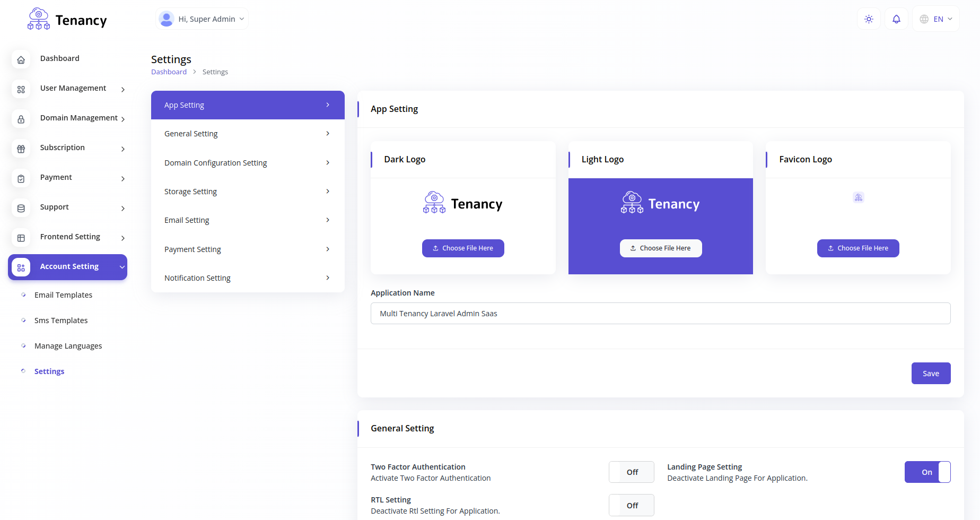Screen dimensions: 980x520
Task: Collapse Account Setting submenu chevron
Action: click(x=122, y=267)
